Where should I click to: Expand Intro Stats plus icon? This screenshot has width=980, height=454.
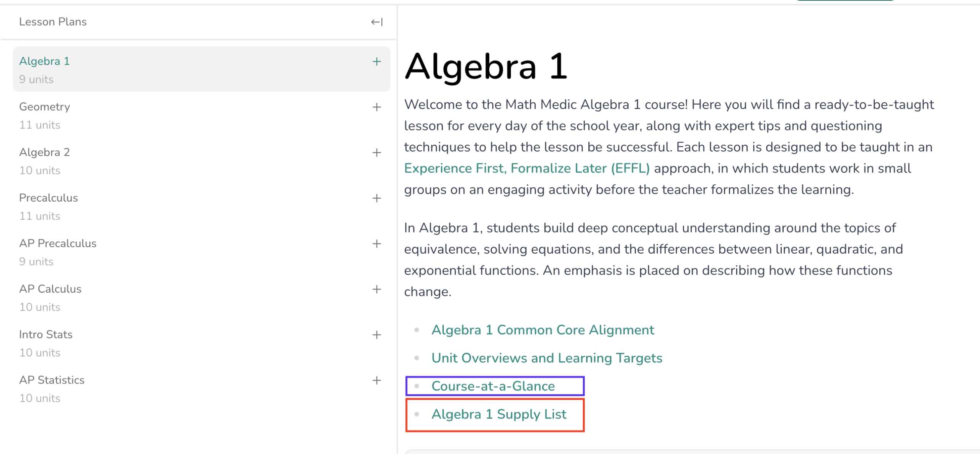click(377, 335)
